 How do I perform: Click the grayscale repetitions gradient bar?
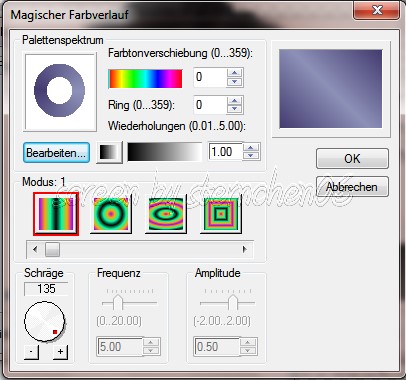click(165, 152)
